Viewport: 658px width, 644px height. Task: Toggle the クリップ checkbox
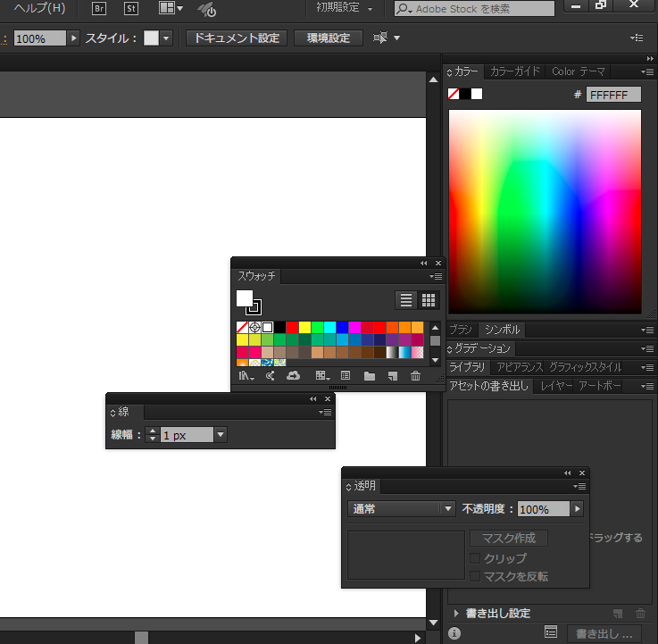point(475,558)
